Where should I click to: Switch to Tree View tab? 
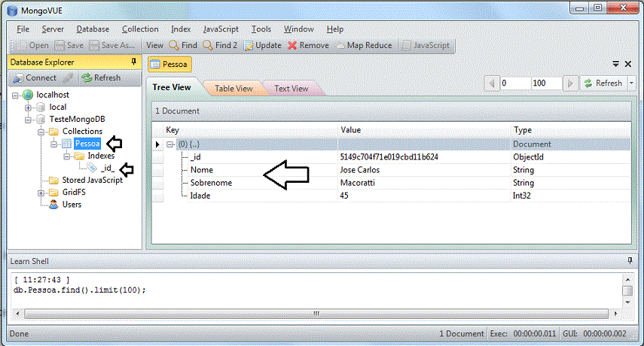point(172,87)
